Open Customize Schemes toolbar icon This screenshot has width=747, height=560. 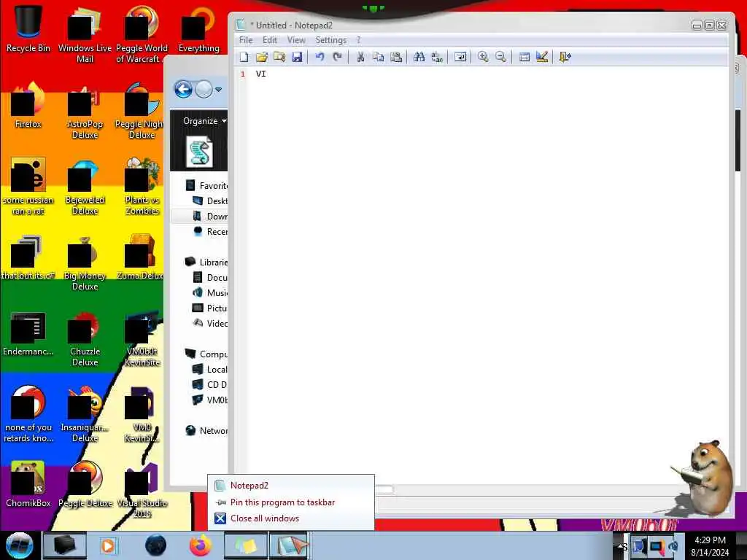tap(542, 57)
